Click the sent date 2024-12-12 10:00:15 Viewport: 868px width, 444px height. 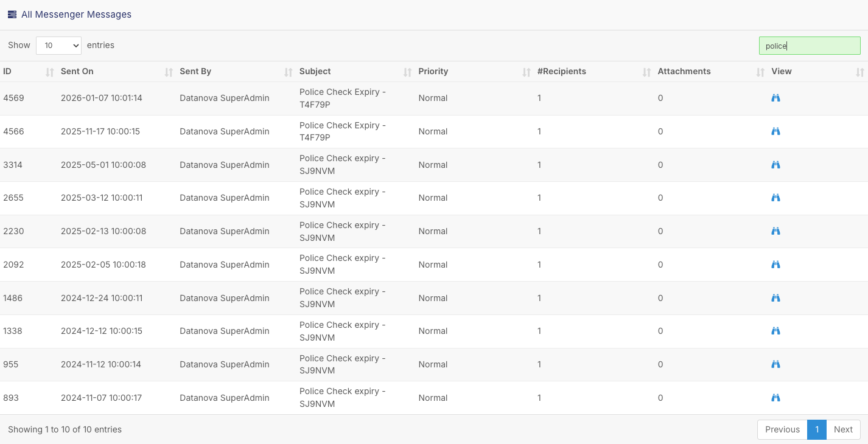point(102,331)
